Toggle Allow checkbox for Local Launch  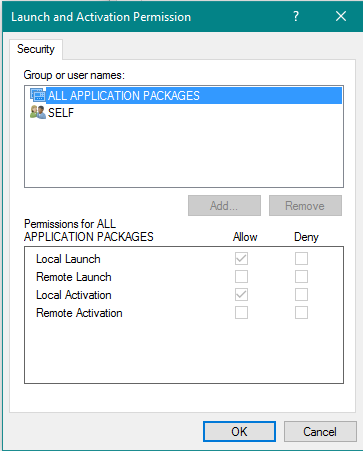tap(241, 258)
